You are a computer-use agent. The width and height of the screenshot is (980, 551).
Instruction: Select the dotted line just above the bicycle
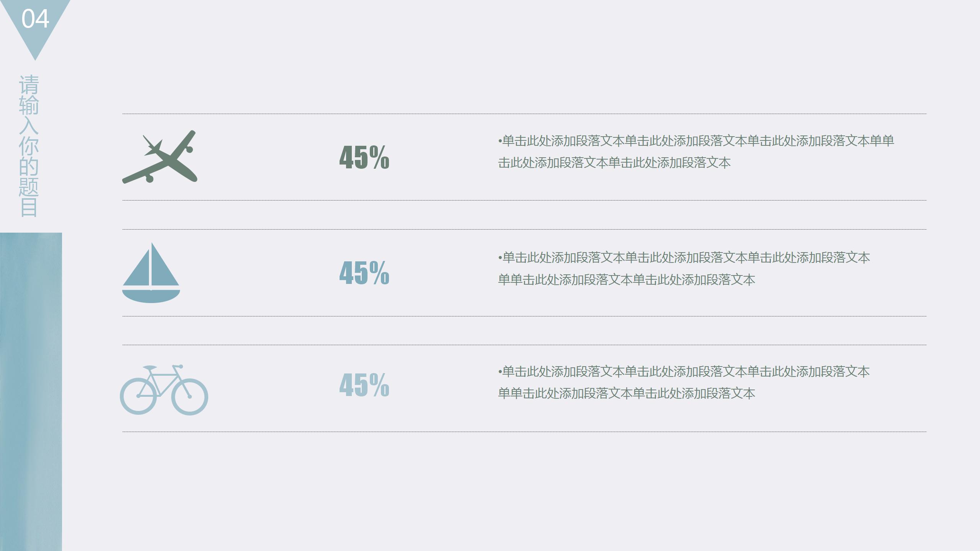(524, 345)
